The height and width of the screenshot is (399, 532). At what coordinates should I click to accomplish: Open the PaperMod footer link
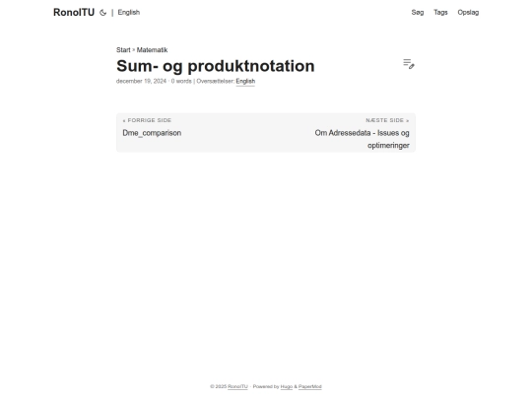pyautogui.click(x=309, y=386)
